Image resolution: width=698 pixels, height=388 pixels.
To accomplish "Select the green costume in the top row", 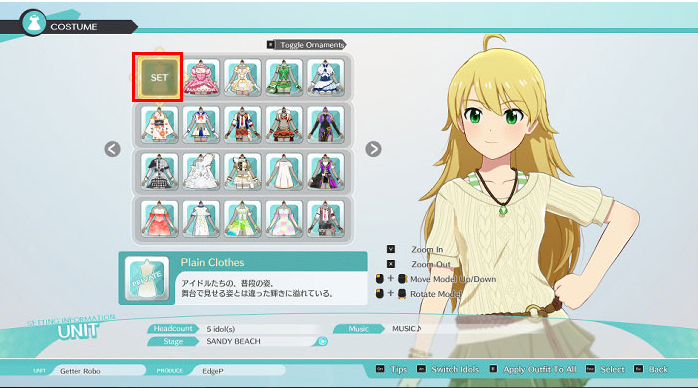I will 284,77.
